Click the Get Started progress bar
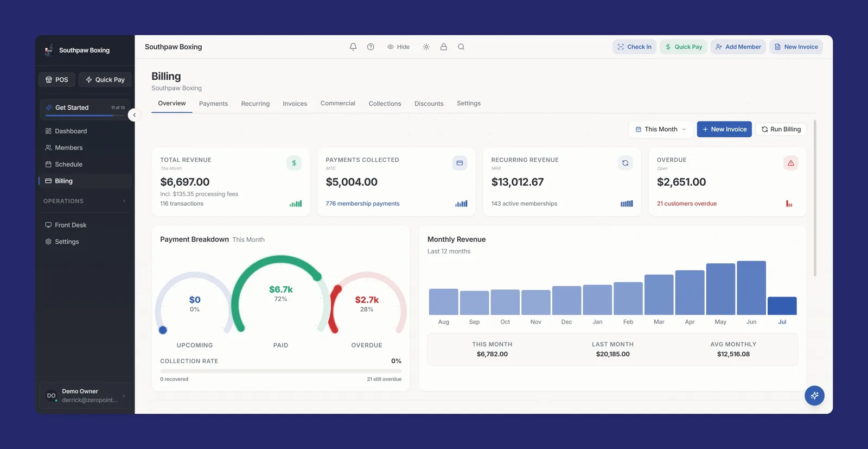The width and height of the screenshot is (868, 449). [x=85, y=115]
